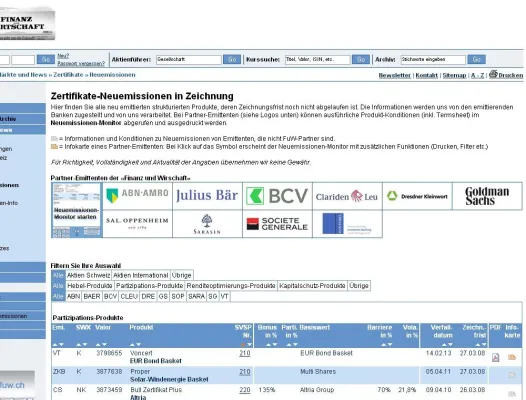Click the printer icon beside Drucken

pyautogui.click(x=493, y=74)
